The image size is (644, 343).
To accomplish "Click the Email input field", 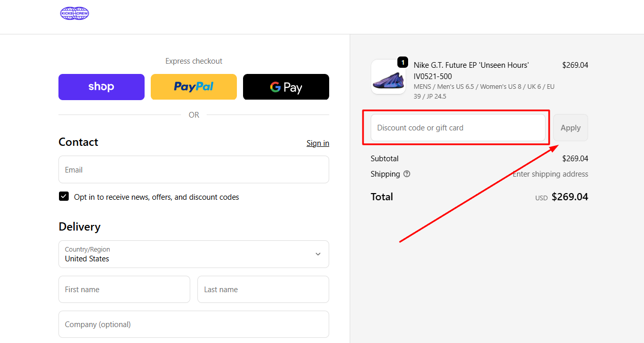I will pos(193,169).
